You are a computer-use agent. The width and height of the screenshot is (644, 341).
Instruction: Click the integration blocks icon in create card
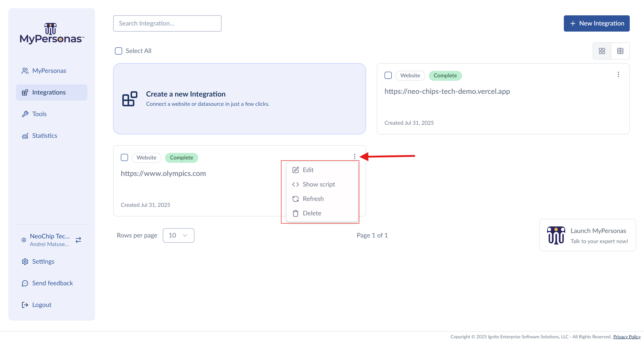click(x=130, y=99)
